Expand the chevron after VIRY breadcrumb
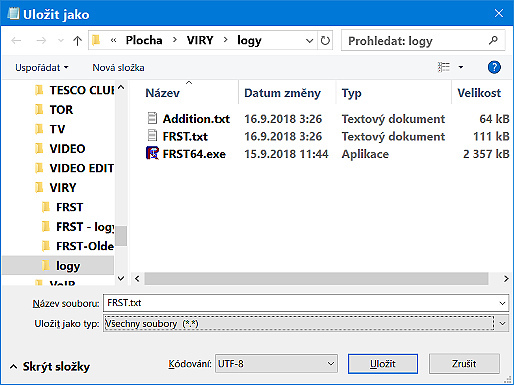Screen dimensions: 514x385 pyautogui.click(x=226, y=40)
